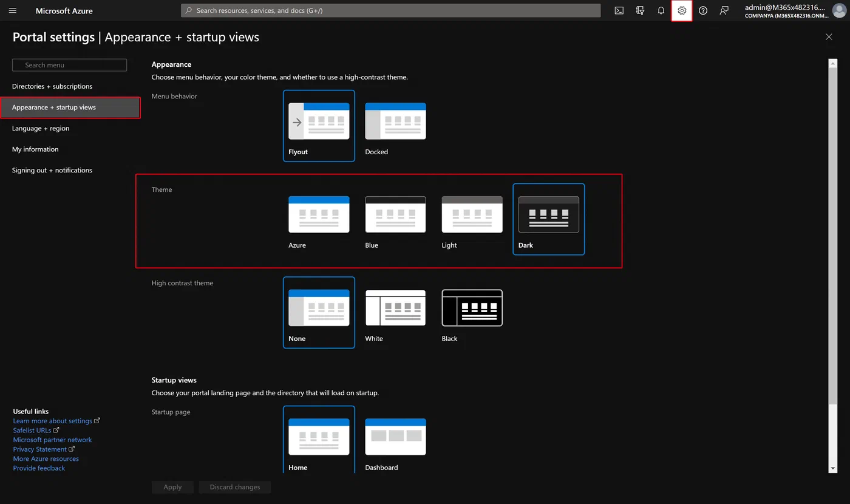
Task: Choose Flyout menu behavior
Action: [x=319, y=126]
